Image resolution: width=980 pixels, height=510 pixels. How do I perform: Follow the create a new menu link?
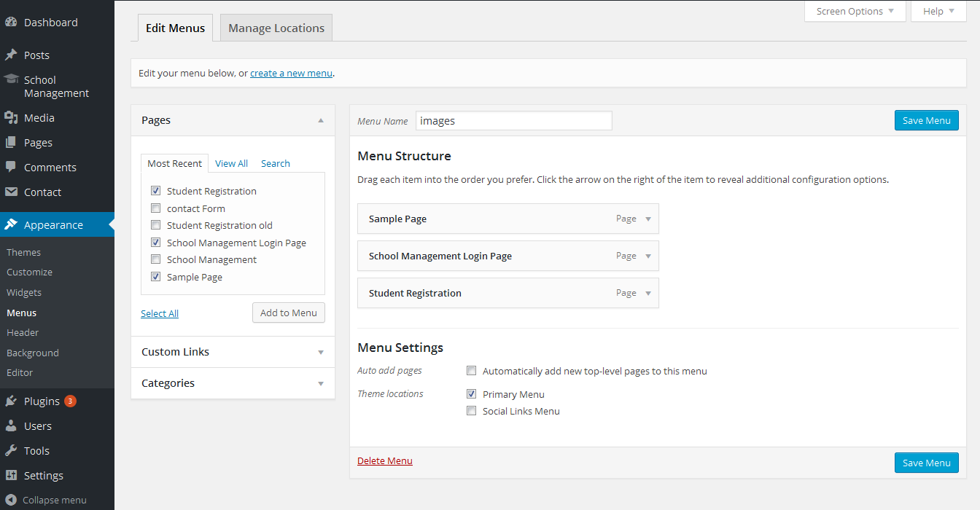291,73
